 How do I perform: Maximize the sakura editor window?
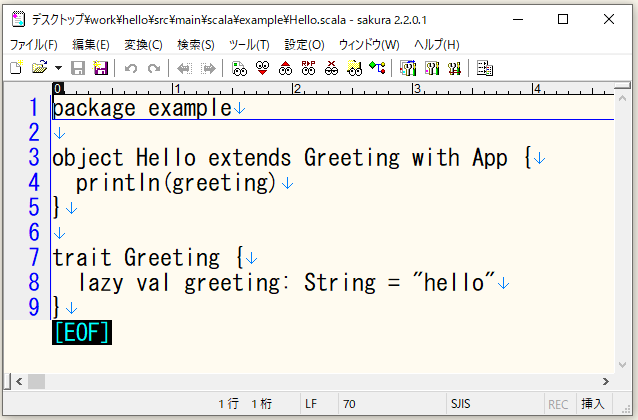(563, 19)
